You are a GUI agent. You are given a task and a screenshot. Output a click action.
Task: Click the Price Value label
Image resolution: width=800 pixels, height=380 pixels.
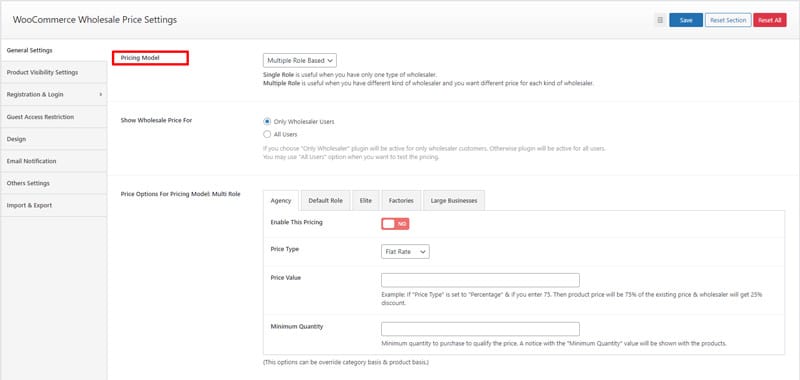tap(286, 277)
